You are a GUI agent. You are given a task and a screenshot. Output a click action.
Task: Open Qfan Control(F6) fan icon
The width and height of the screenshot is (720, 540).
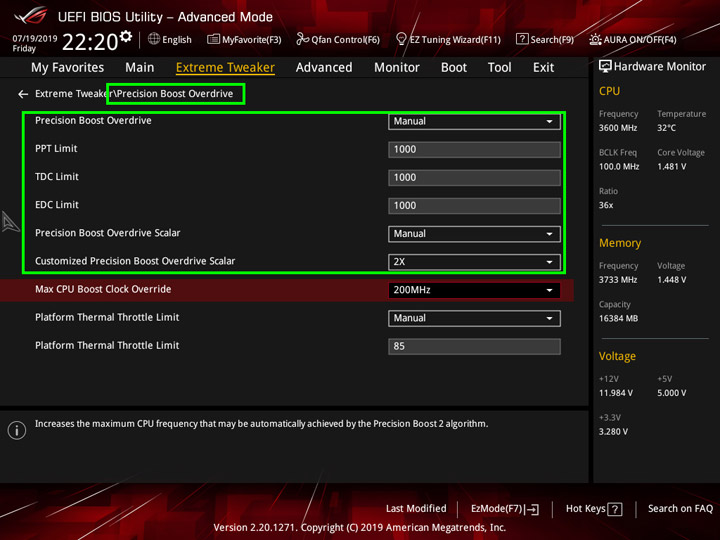pos(302,39)
